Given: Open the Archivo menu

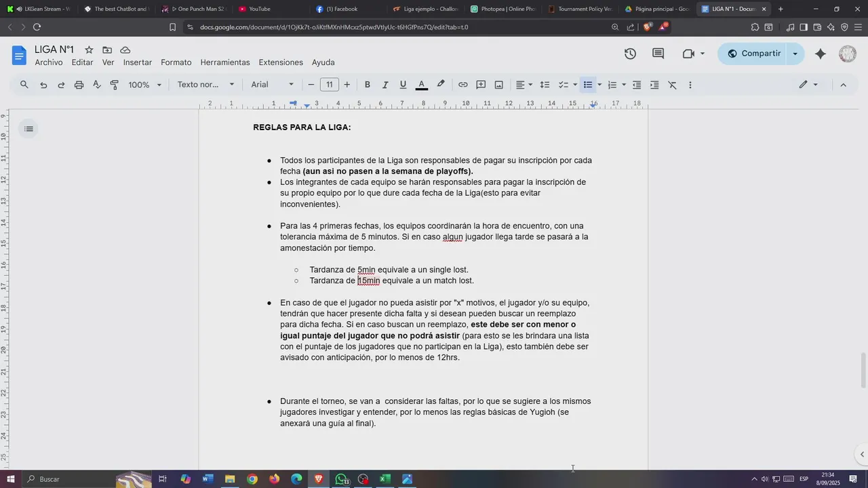Looking at the screenshot, I should [49, 62].
